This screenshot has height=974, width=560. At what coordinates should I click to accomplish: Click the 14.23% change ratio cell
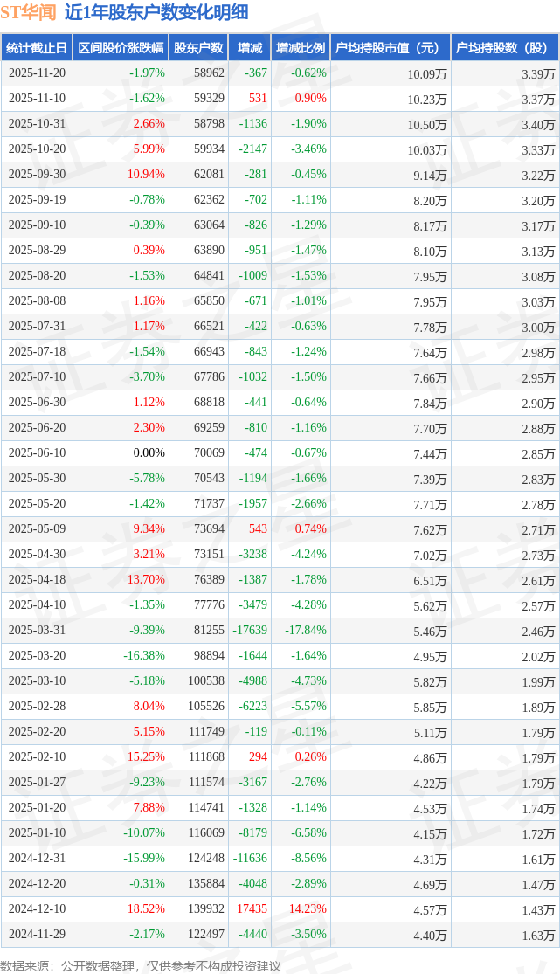click(x=308, y=909)
